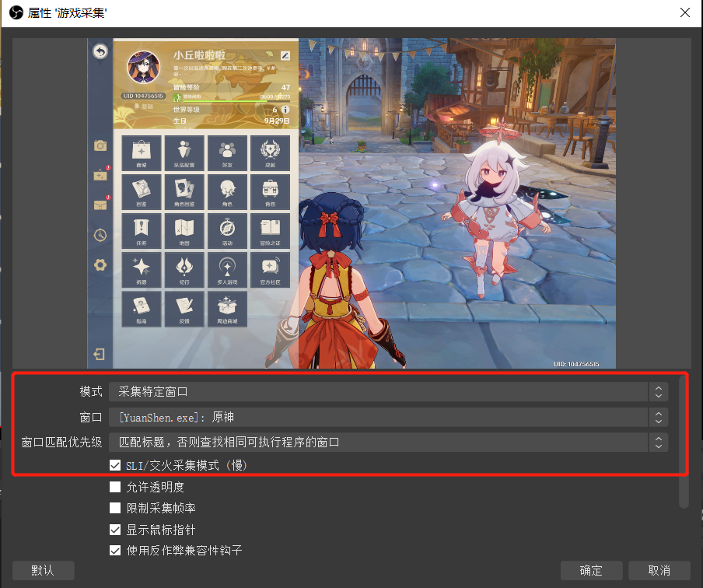Open the 地图 map tile in the game menu
This screenshot has height=588, width=703.
(184, 231)
